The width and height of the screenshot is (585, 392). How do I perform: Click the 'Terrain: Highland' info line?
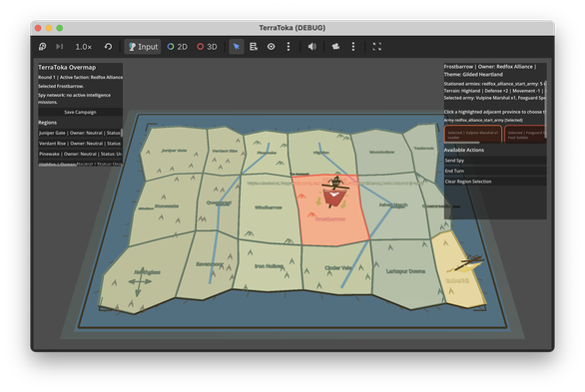click(494, 91)
